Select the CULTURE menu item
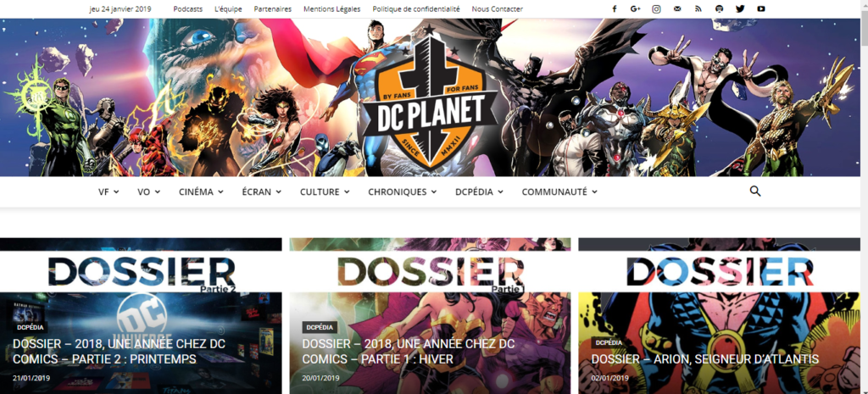The width and height of the screenshot is (868, 394). point(325,192)
